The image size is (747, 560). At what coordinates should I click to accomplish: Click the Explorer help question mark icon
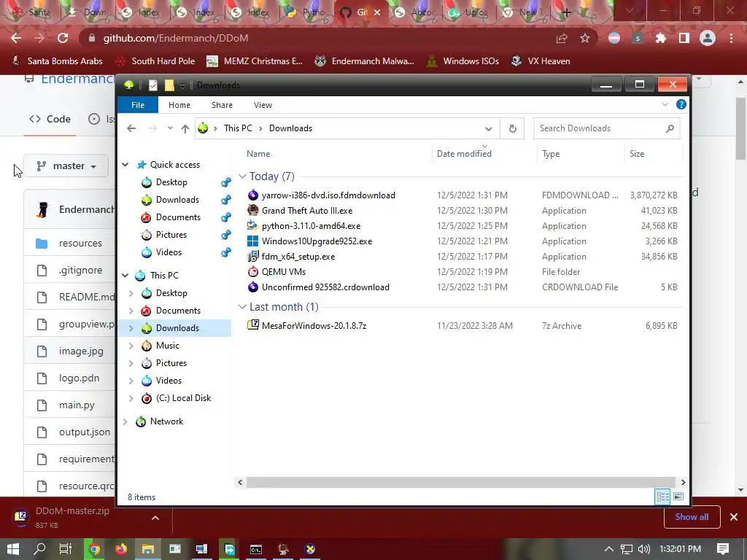click(681, 104)
